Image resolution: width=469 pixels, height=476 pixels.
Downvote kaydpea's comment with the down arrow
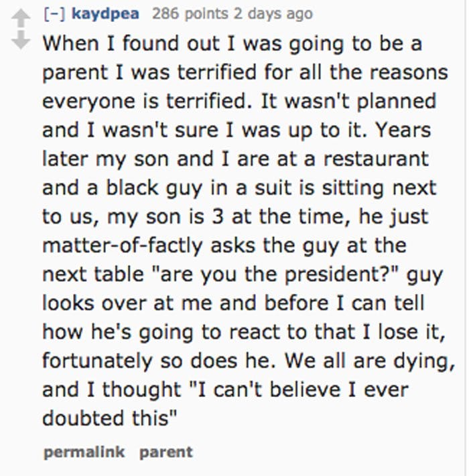tap(21, 39)
